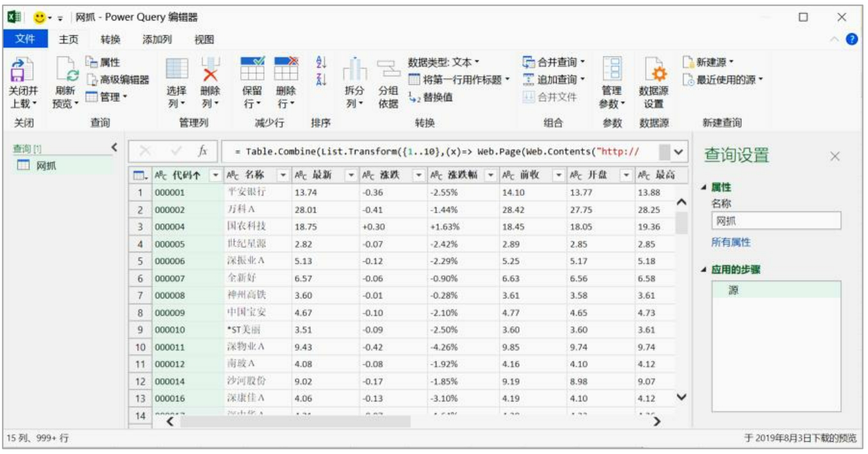Click the 数据源设置 data source settings icon
Viewport: 868px width, 454px height.
(654, 69)
